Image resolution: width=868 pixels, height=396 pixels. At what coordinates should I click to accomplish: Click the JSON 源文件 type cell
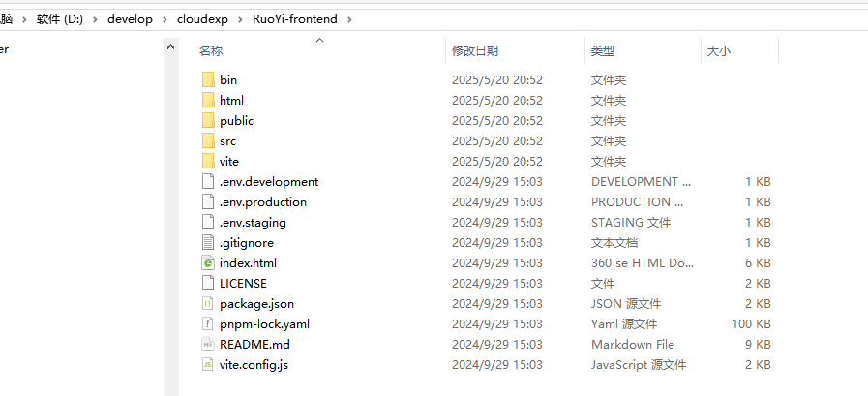[x=625, y=304]
